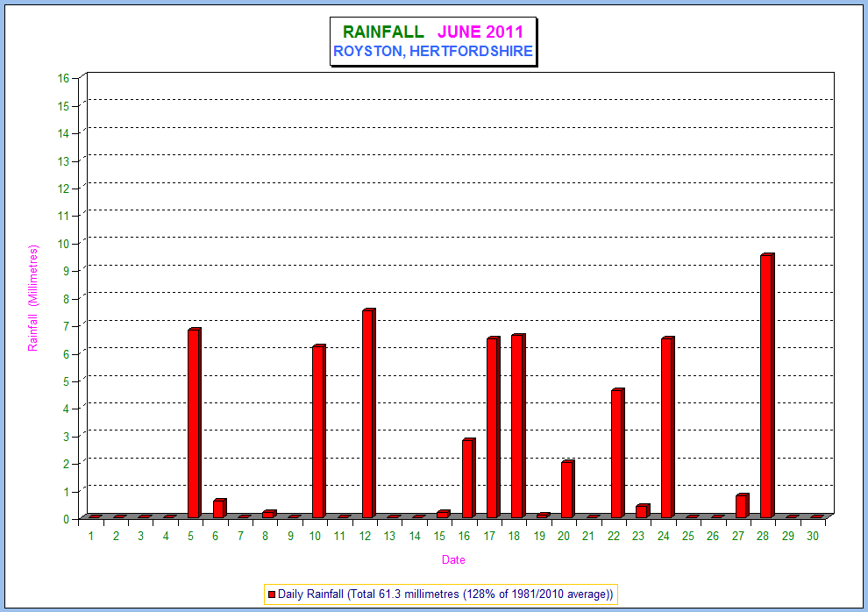
Task: Click the Date x-axis title
Action: pos(453,559)
